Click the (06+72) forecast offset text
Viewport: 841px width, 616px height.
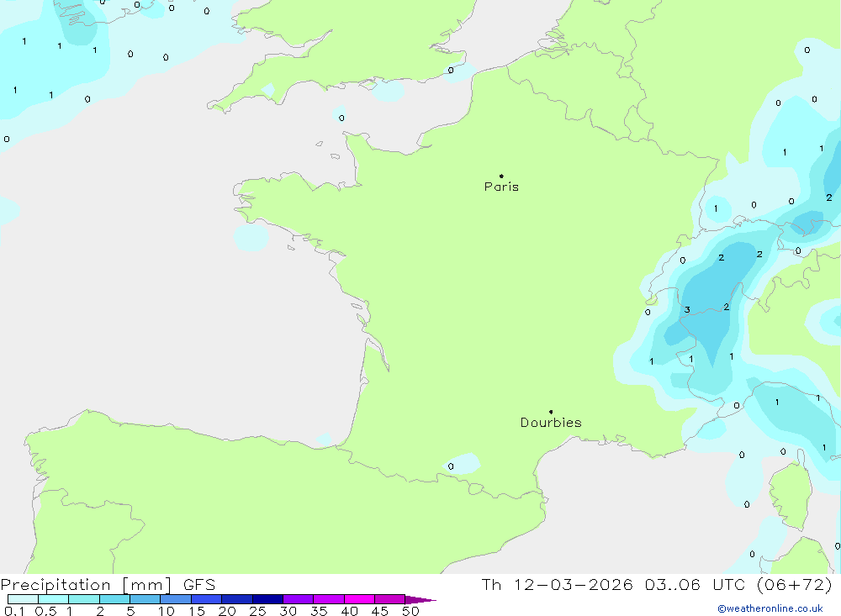coord(793,585)
